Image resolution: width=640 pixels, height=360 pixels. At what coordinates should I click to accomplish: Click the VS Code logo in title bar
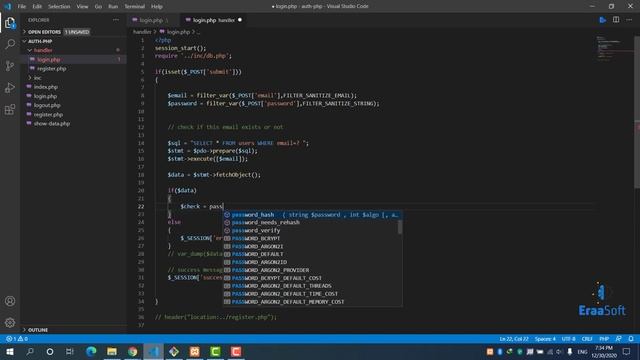click(x=8, y=6)
